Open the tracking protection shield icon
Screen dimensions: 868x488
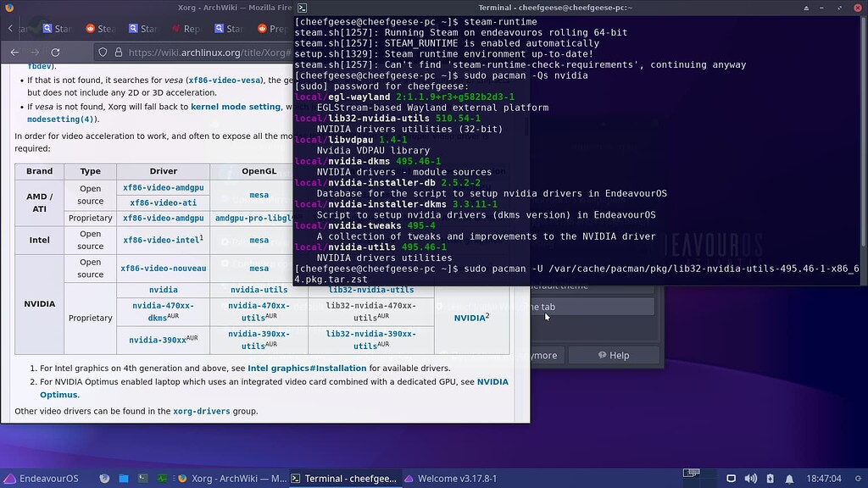coord(103,53)
